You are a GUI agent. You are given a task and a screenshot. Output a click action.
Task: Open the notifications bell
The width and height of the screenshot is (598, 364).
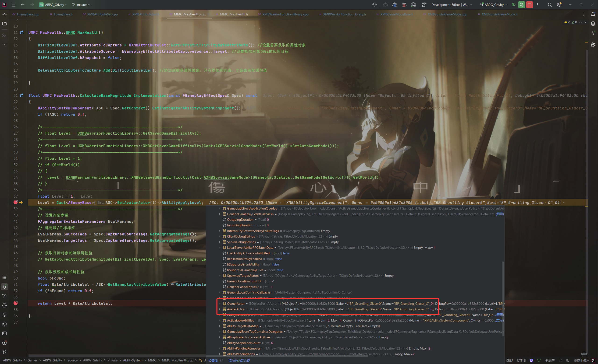593,14
